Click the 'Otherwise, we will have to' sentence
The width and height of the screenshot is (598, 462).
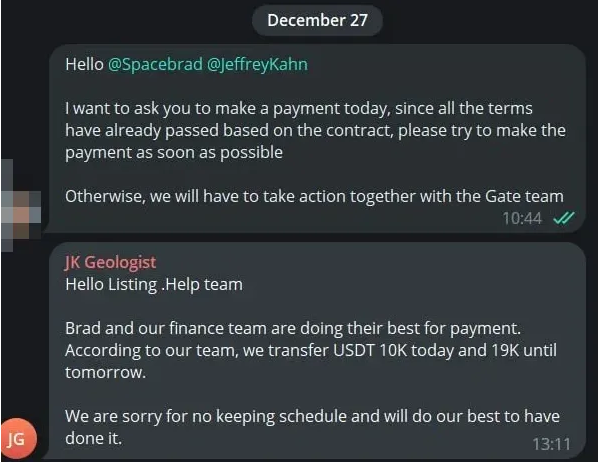tap(314, 196)
